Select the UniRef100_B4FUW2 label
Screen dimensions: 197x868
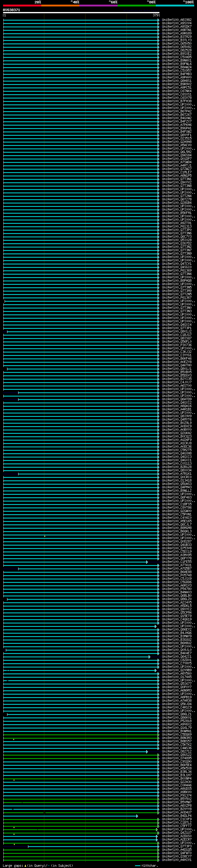[176, 132]
